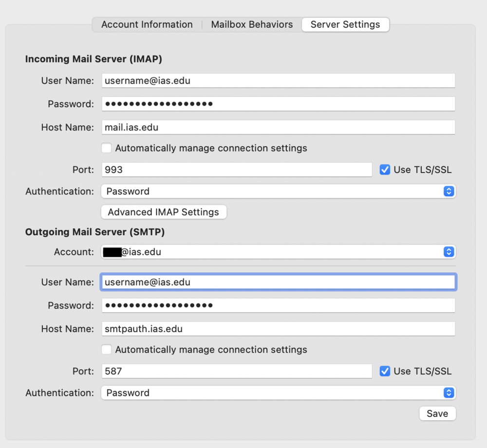Open the IMAP Authentication dropdown

pyautogui.click(x=278, y=191)
